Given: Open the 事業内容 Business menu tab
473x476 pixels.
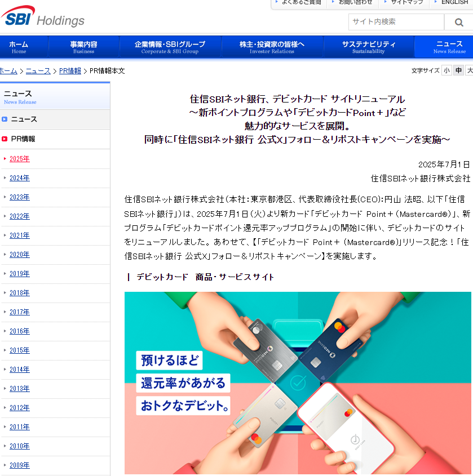Looking at the screenshot, I should (83, 47).
